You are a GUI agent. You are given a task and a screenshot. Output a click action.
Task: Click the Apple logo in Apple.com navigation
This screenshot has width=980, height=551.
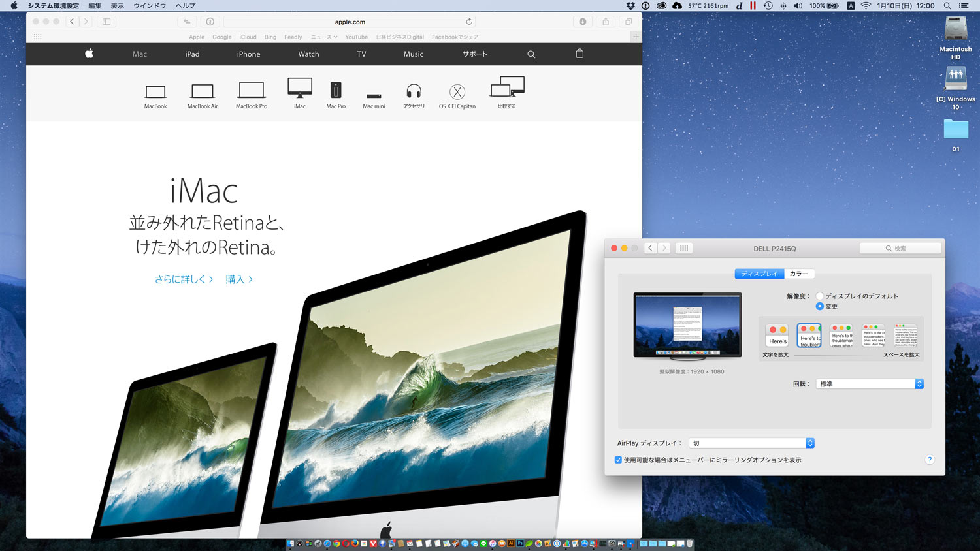[89, 54]
